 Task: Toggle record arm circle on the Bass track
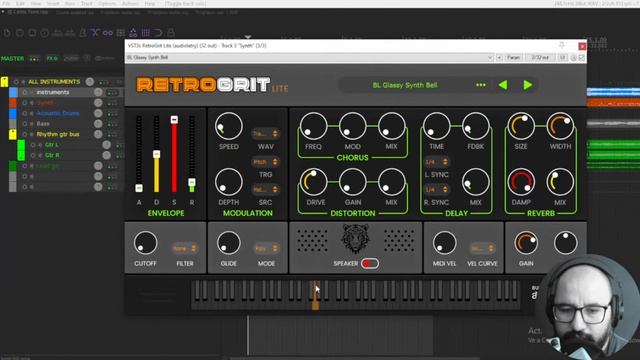(x=25, y=124)
